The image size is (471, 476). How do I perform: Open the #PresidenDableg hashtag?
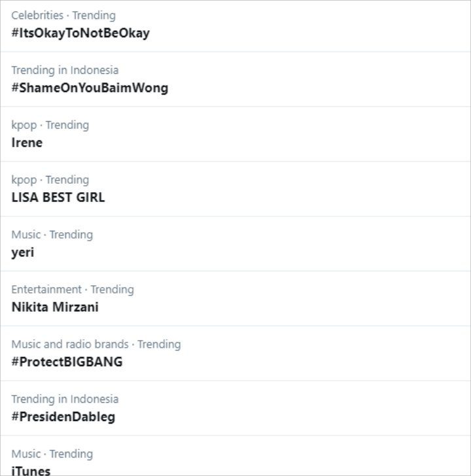63,416
